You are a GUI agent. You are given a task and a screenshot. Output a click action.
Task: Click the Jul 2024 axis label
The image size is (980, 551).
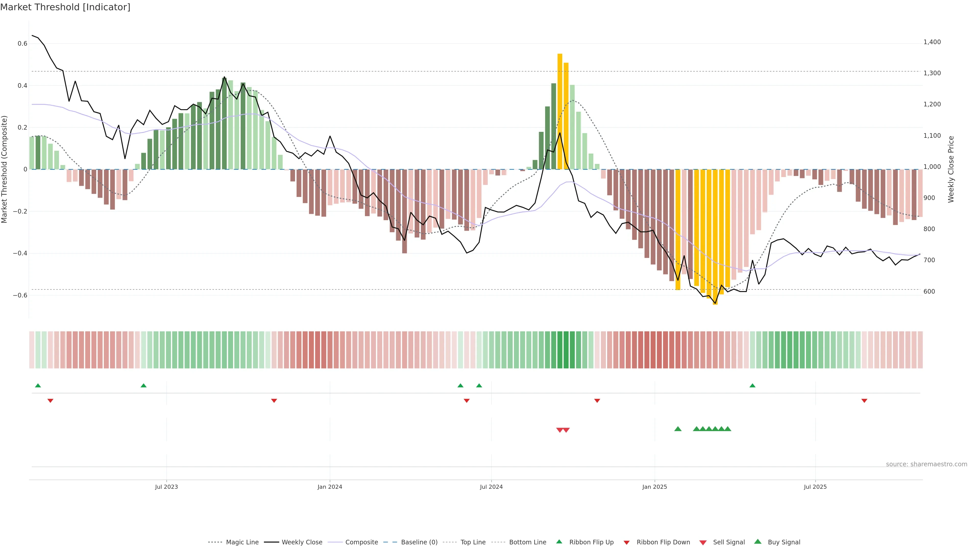click(491, 487)
